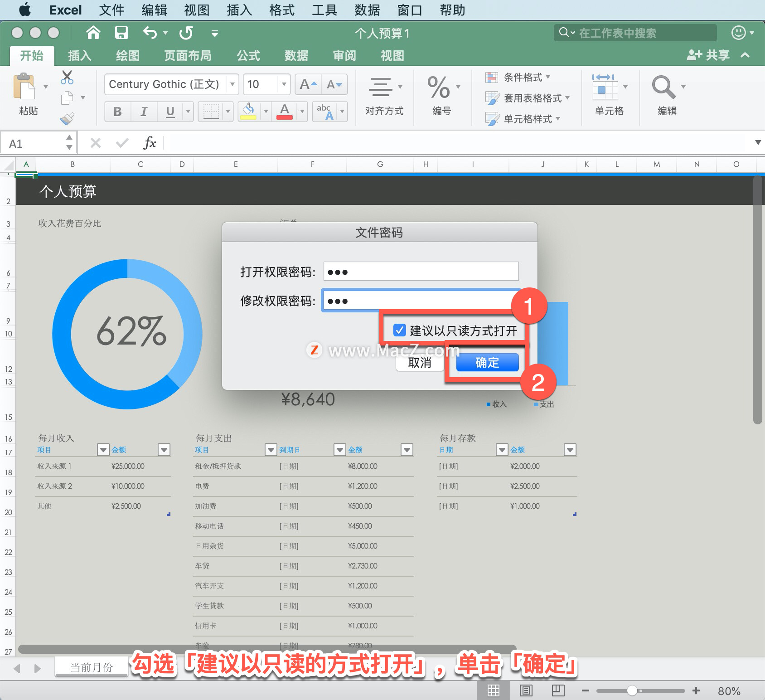765x700 pixels.
Task: Switch to Page Layout view icon
Action: tap(526, 690)
